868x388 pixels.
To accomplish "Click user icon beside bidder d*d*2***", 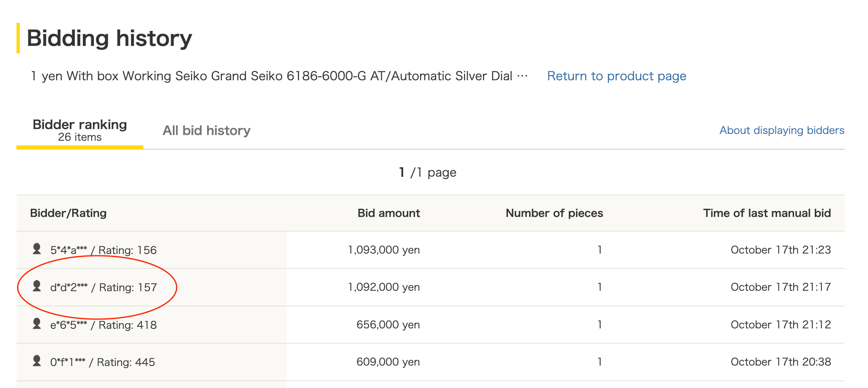I will tap(37, 286).
